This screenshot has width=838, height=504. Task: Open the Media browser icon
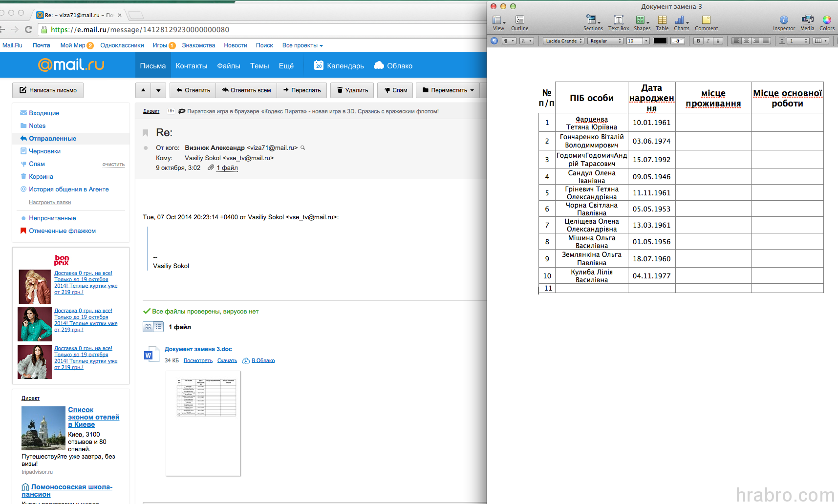point(807,21)
